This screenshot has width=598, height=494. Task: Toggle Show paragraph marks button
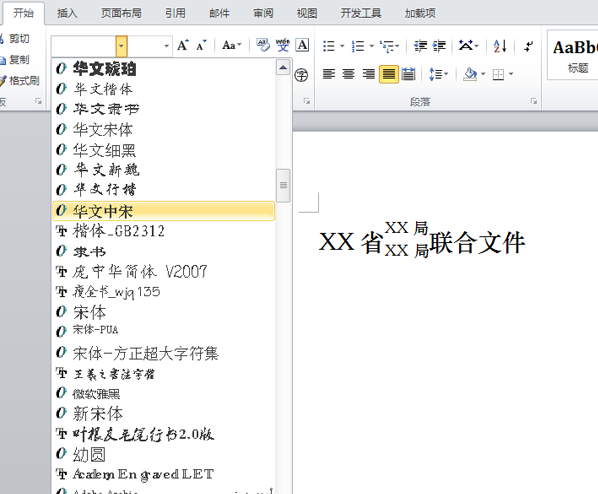528,46
